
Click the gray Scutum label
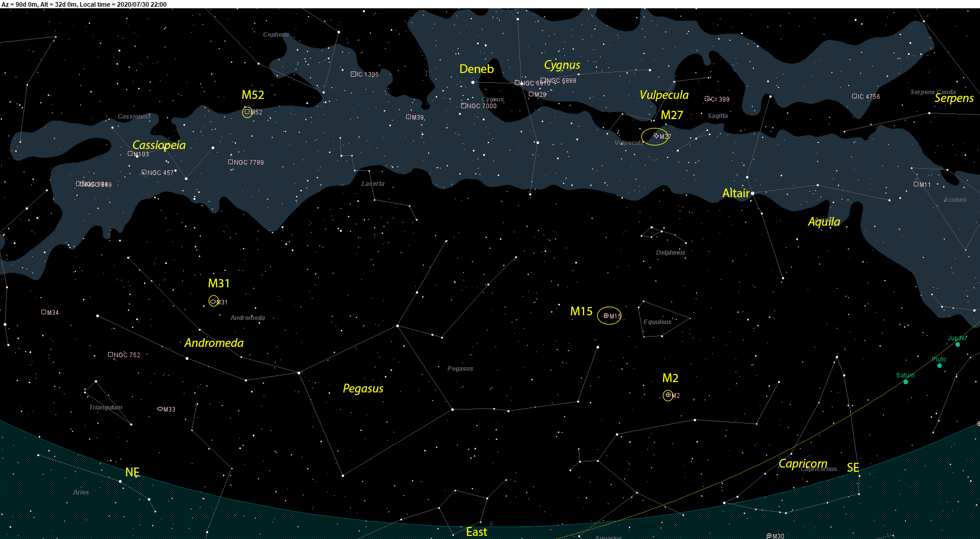[x=955, y=200]
